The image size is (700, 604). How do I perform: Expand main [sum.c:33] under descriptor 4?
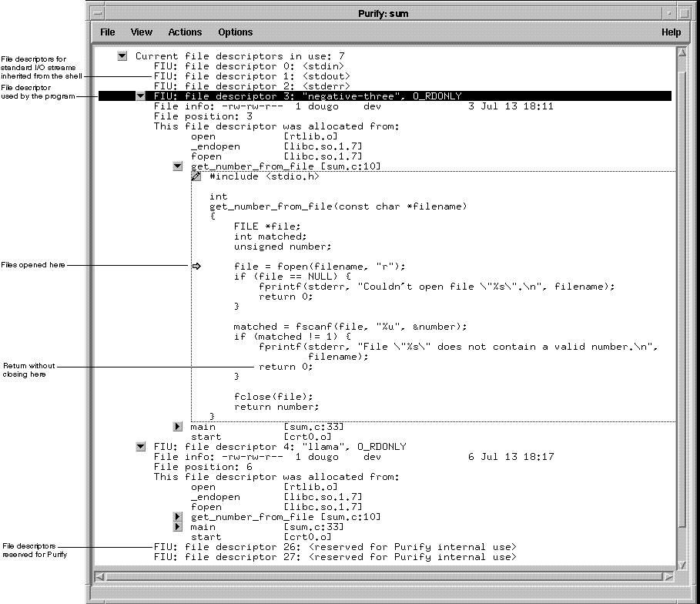tap(177, 527)
